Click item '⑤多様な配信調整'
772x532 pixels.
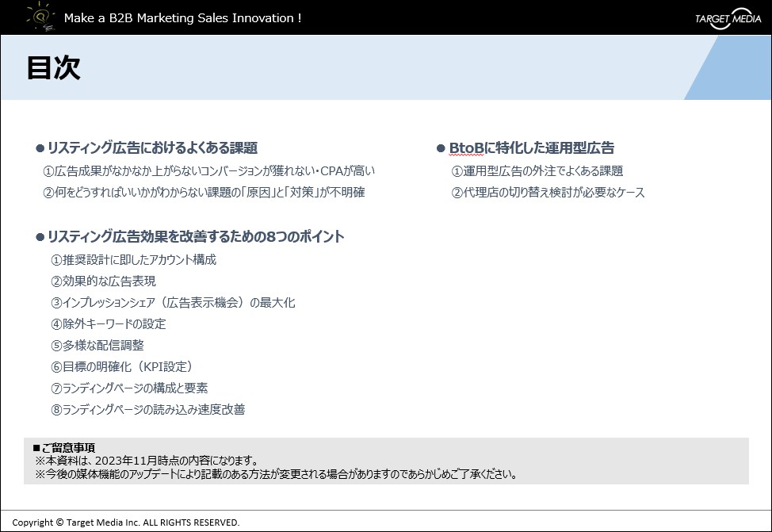click(97, 346)
